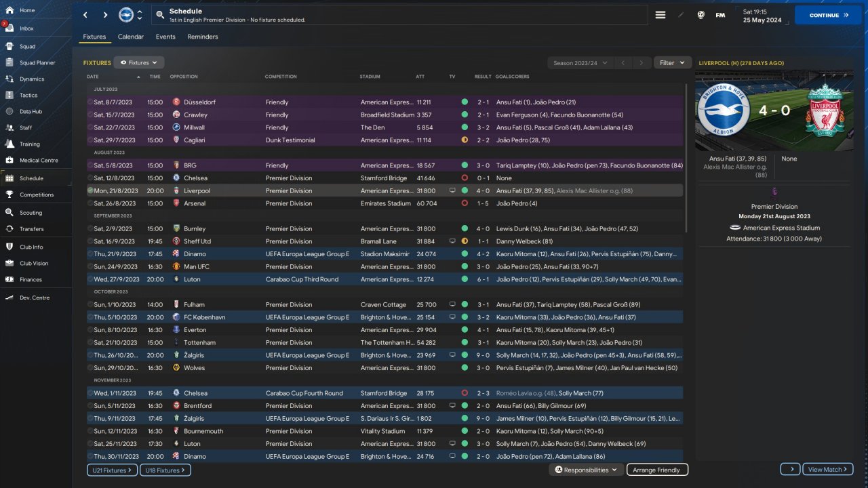Toggle the selection circle for 12/8/2023 Chelsea fixture
Viewport: 868px width, 488px height.
point(90,178)
